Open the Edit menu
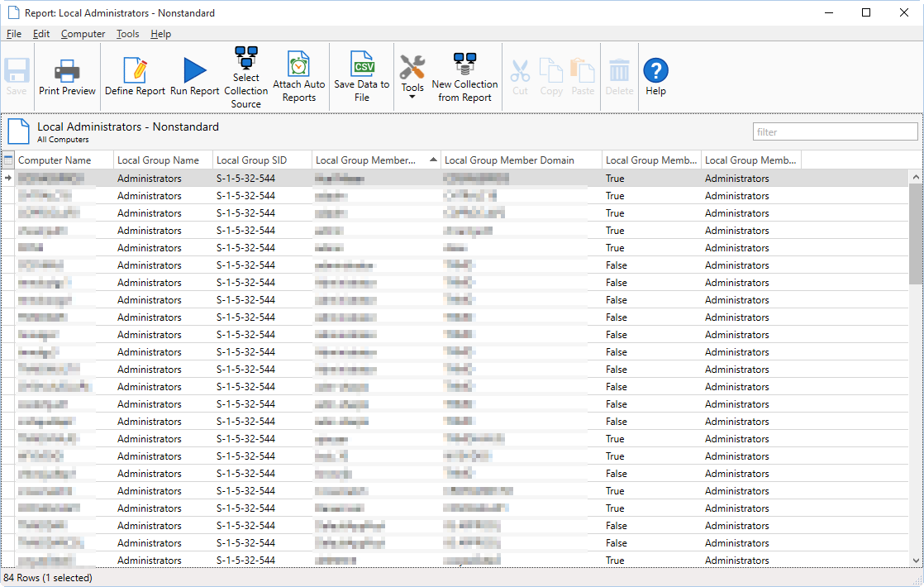 pyautogui.click(x=41, y=34)
